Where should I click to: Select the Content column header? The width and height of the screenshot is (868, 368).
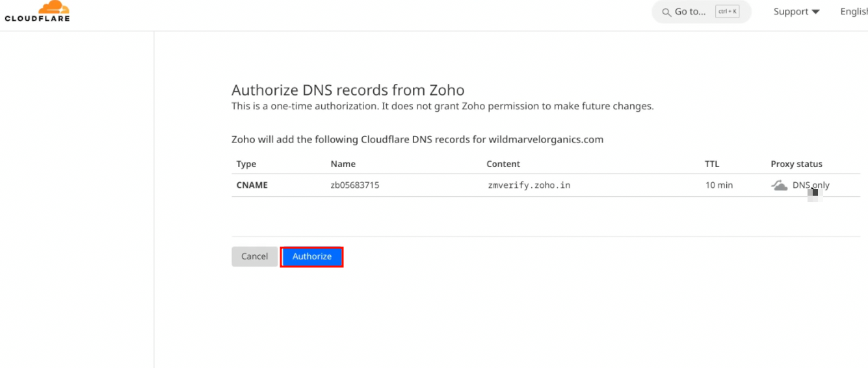[x=503, y=164]
